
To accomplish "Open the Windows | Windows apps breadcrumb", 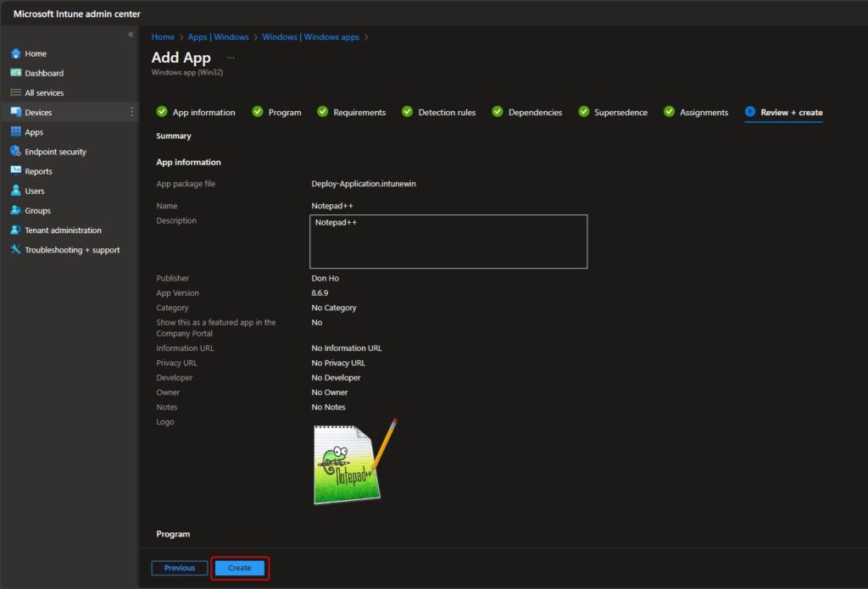I will [310, 37].
